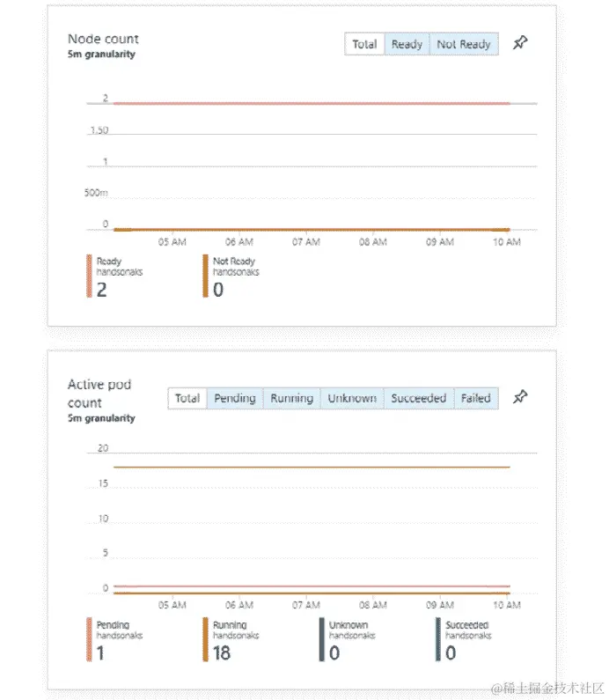Viewport: 609px width, 700px height.
Task: Show Succeeded pods series
Action: [418, 398]
